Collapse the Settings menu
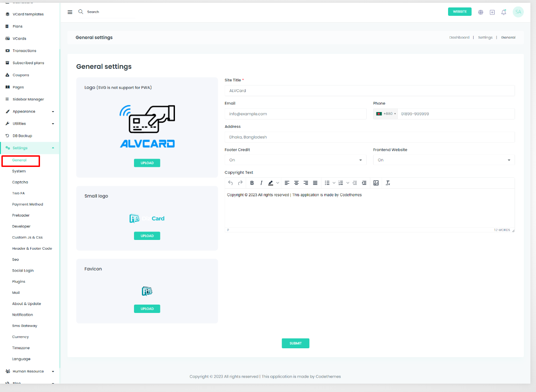The image size is (536, 392). (x=30, y=148)
